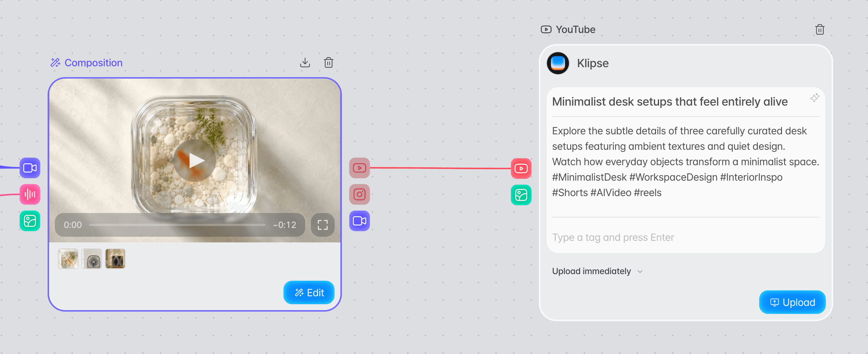Click the Composition YouTube output port
This screenshot has height=354, width=868.
[359, 168]
